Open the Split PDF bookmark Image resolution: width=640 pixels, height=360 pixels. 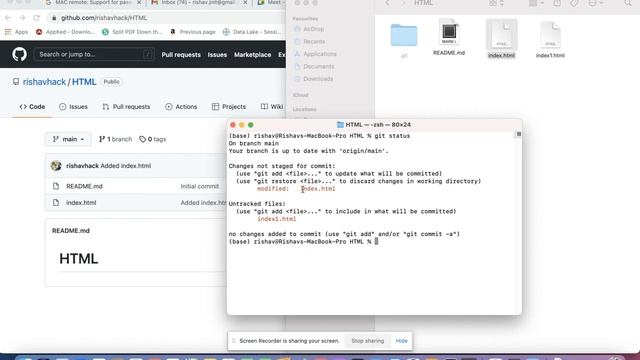point(131,32)
